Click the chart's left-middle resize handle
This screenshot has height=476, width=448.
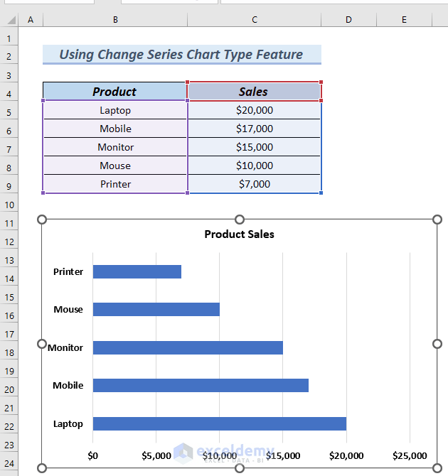click(x=42, y=344)
